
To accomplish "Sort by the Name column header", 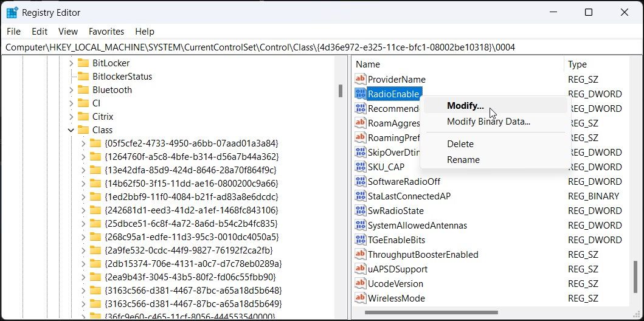I will [458, 64].
